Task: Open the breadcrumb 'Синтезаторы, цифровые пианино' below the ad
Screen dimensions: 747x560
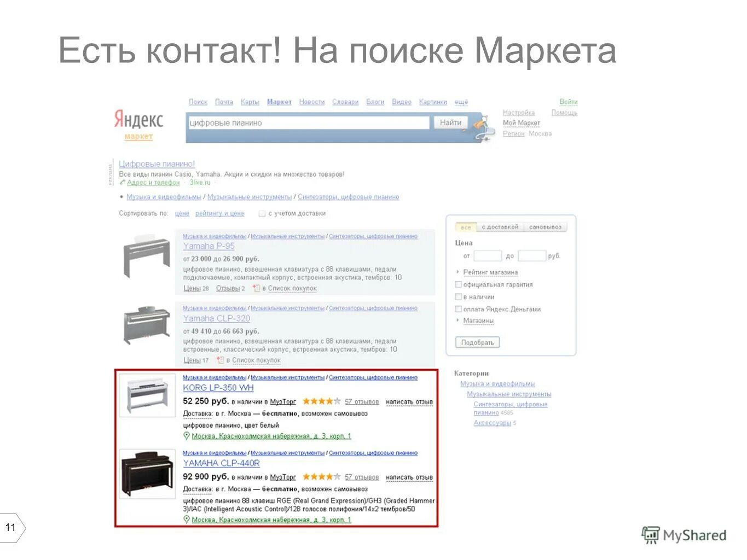Action: 349,197
